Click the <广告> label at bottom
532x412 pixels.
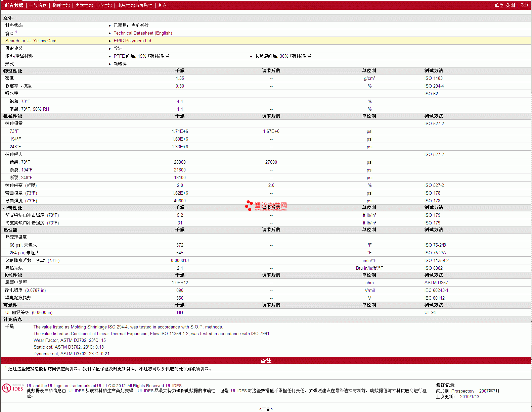coord(266,409)
